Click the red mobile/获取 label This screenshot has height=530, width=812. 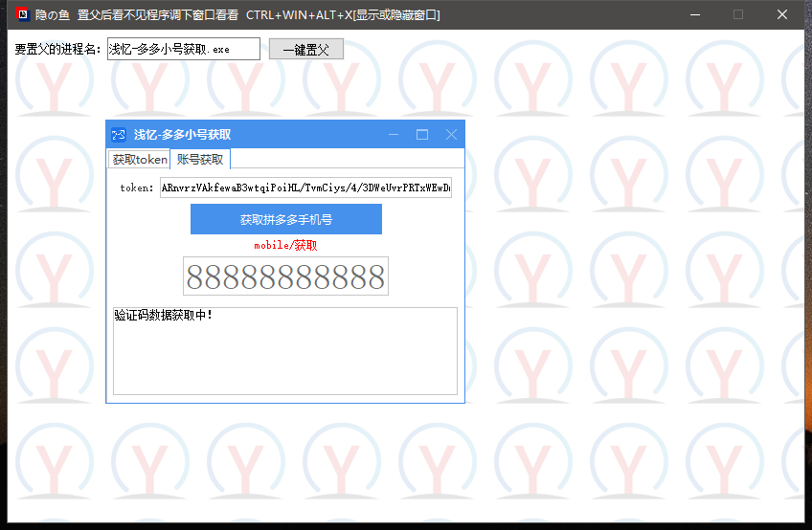[x=285, y=245]
